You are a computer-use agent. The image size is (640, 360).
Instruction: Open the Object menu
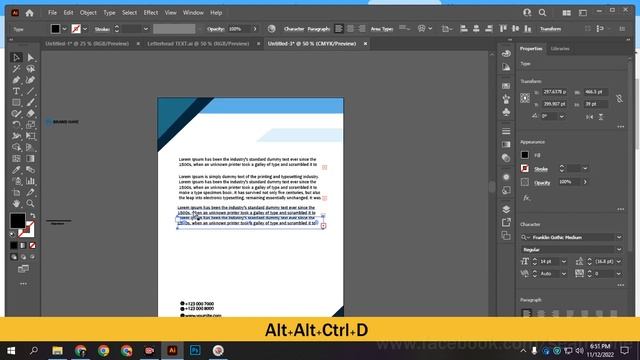coord(88,13)
